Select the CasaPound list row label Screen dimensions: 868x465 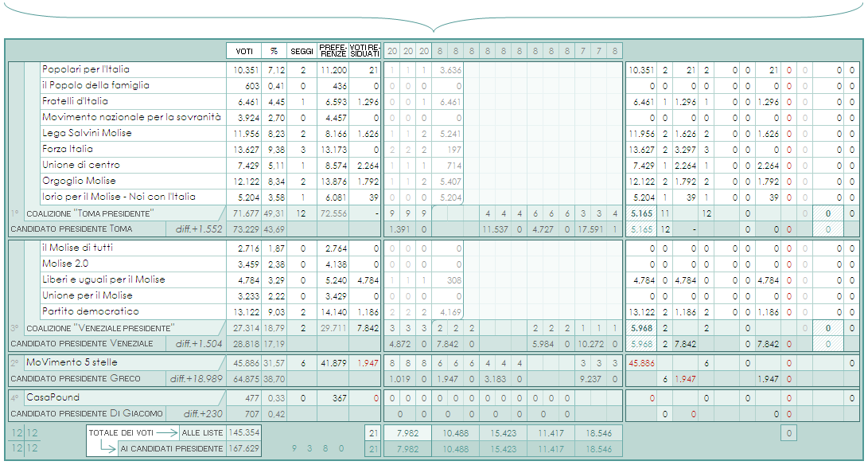[x=53, y=397]
